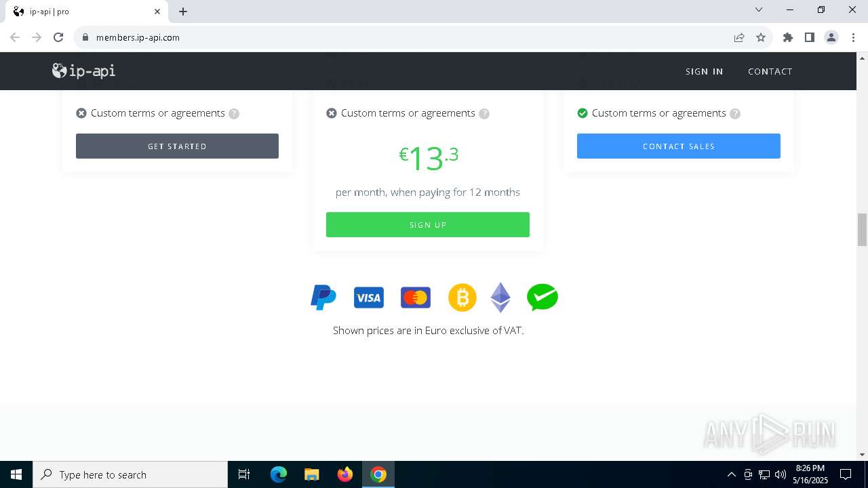
Task: Open File Explorer from taskbar
Action: point(312,474)
